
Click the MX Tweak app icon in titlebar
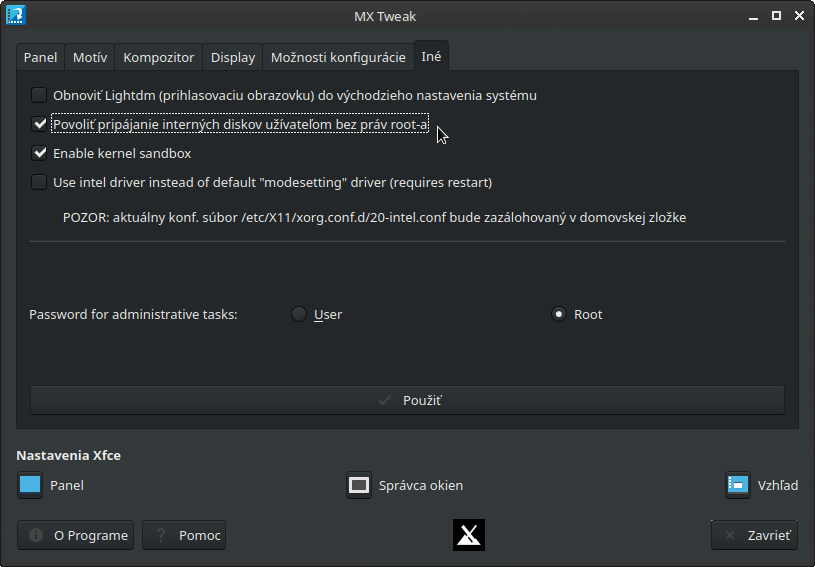[x=16, y=16]
